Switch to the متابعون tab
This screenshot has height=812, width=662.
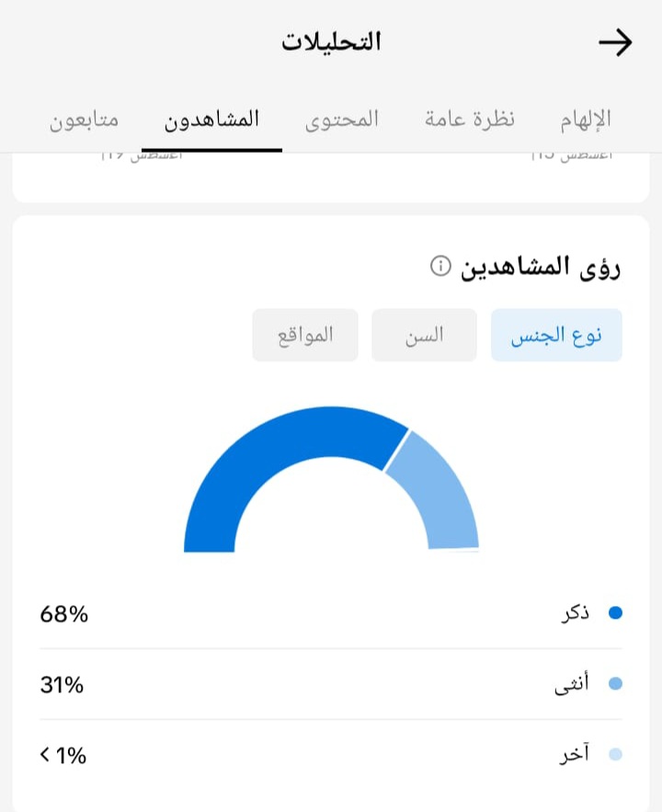pyautogui.click(x=84, y=120)
